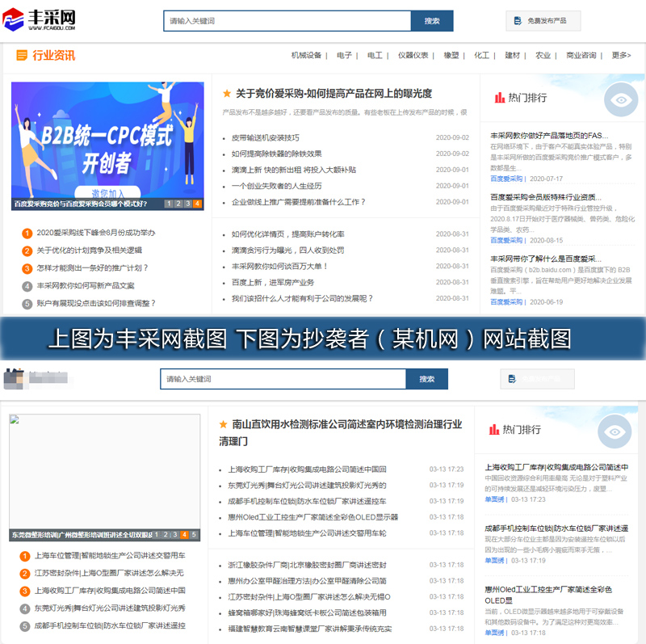The width and height of the screenshot is (646, 644).
Task: Open article 浙江橡胶杂件厂商|北京橡胶密封圈
Action: (x=307, y=565)
